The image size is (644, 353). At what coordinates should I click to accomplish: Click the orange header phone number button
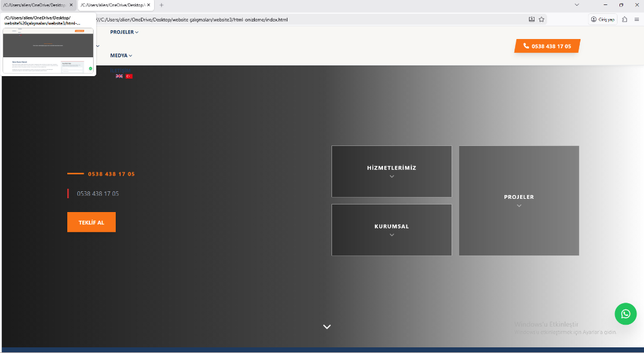click(547, 46)
